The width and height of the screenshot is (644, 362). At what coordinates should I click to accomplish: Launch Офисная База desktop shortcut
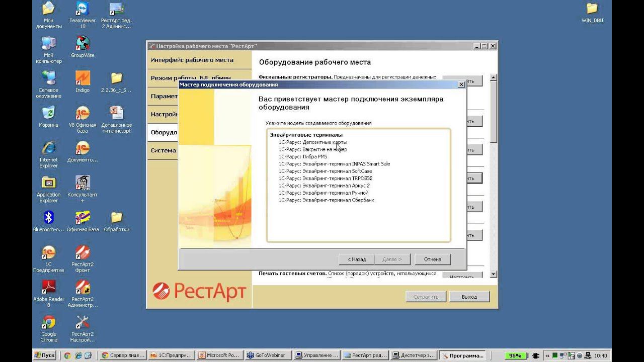83,221
